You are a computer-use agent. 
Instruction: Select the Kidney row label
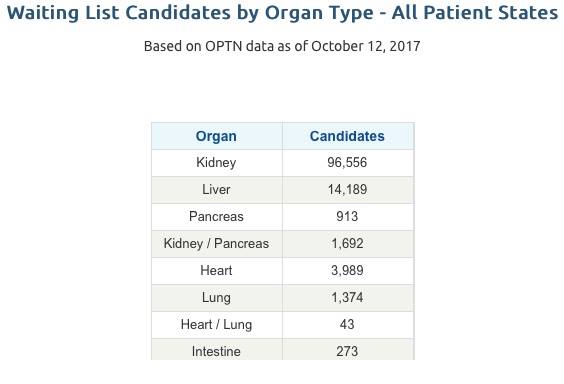pyautogui.click(x=216, y=163)
